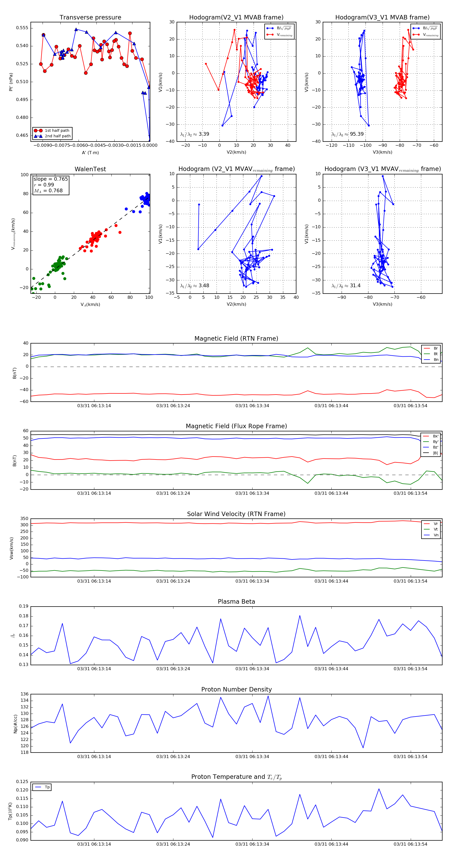Image resolution: width=473 pixels, height=868 pixels.
Task: Click the "Bz'" legend entry
Action: coord(431,447)
